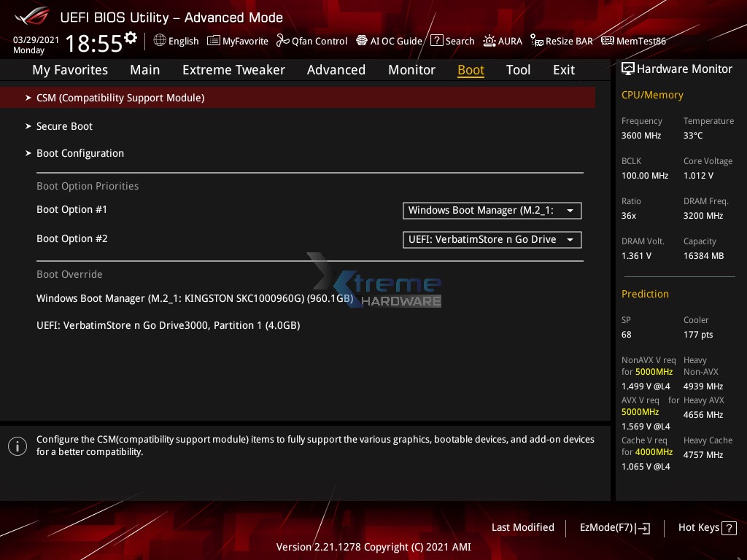
Task: Open the Hot Keys reference panel
Action: pos(706,527)
